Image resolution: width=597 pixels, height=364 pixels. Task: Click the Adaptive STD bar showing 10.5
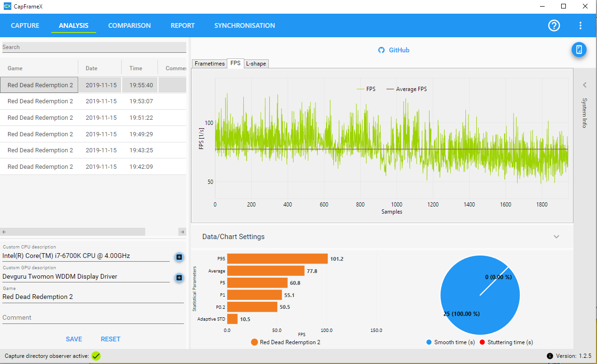click(232, 319)
